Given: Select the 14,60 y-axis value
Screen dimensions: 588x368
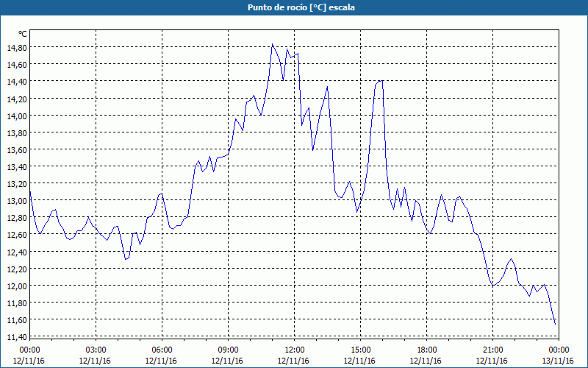Looking at the screenshot, I should click(16, 65).
